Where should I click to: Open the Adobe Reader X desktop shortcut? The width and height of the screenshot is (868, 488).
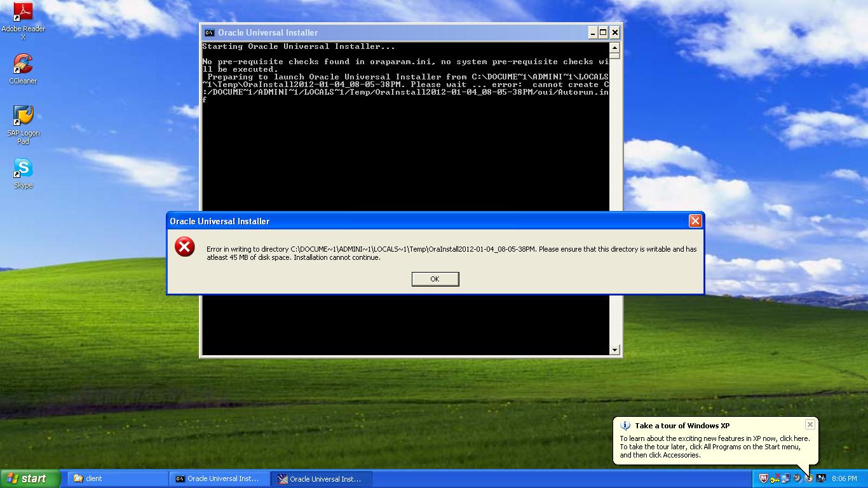pos(23,21)
